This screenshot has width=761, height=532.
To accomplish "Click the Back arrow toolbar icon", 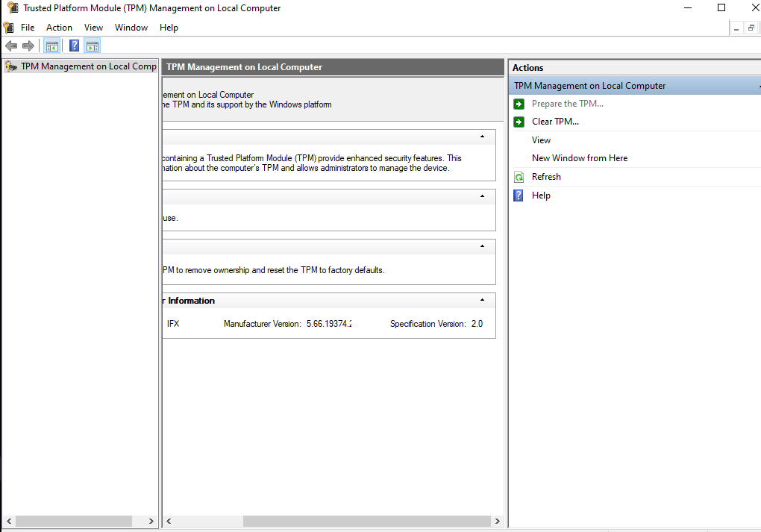I will pyautogui.click(x=11, y=46).
